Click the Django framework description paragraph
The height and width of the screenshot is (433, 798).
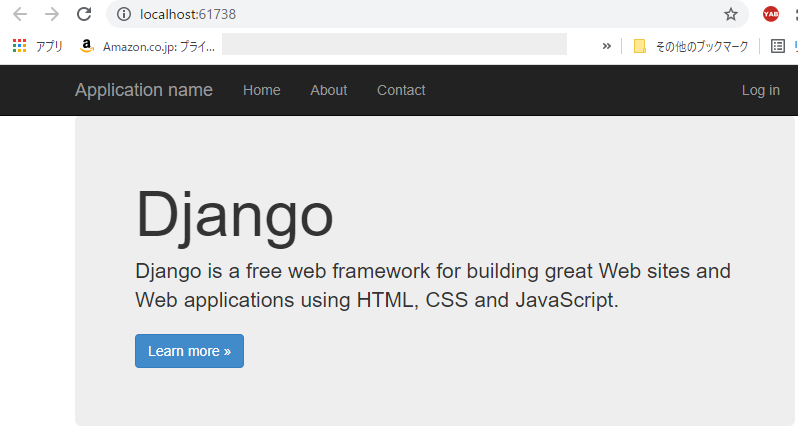(433, 285)
